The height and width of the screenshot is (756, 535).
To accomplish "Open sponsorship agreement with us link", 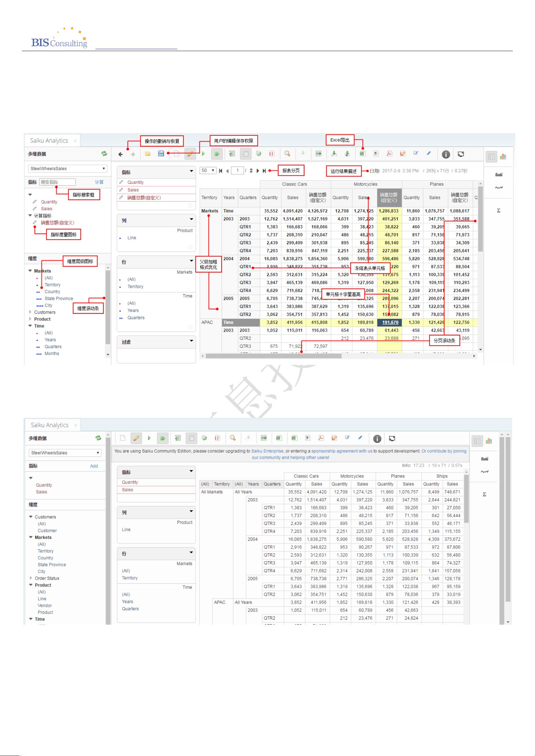I will coord(342,451).
